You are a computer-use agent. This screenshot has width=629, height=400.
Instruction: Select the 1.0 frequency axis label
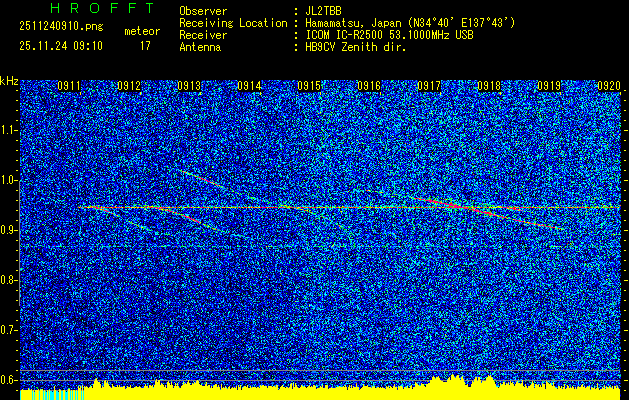coord(9,180)
